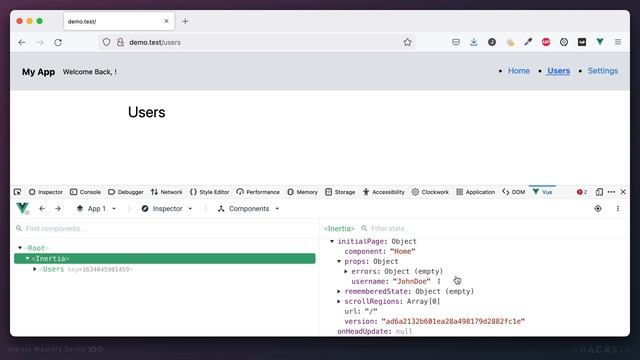The image size is (640, 360).
Task: Open a new browser tab
Action: point(185,21)
